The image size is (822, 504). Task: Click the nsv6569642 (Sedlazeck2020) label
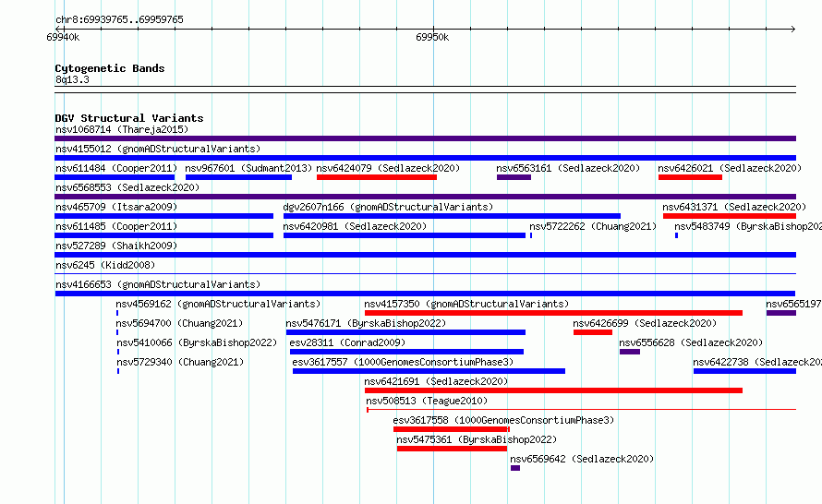(583, 459)
